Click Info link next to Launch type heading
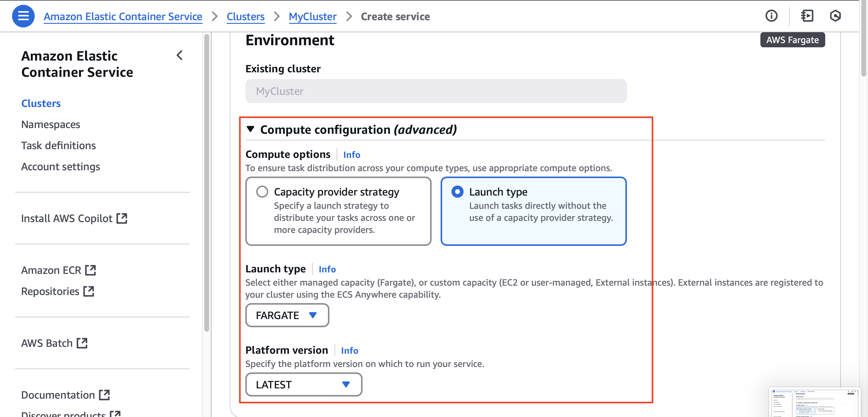Viewport: 868px width, 417px height. (327, 269)
